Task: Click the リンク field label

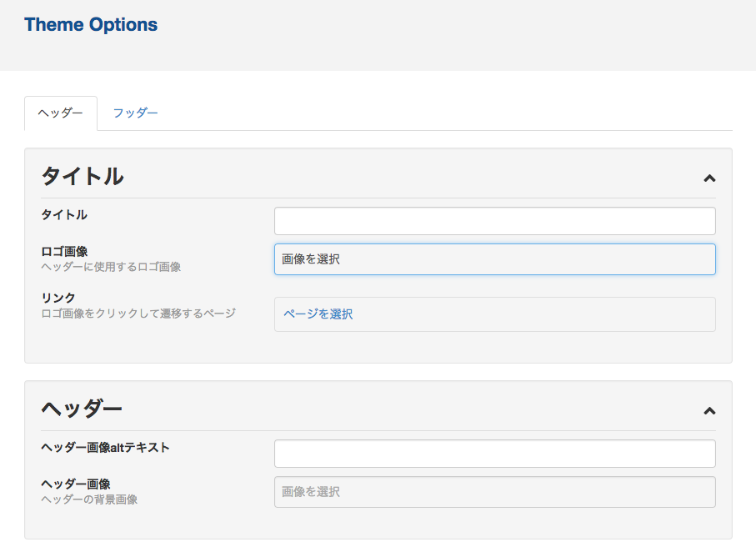Action: (x=58, y=298)
